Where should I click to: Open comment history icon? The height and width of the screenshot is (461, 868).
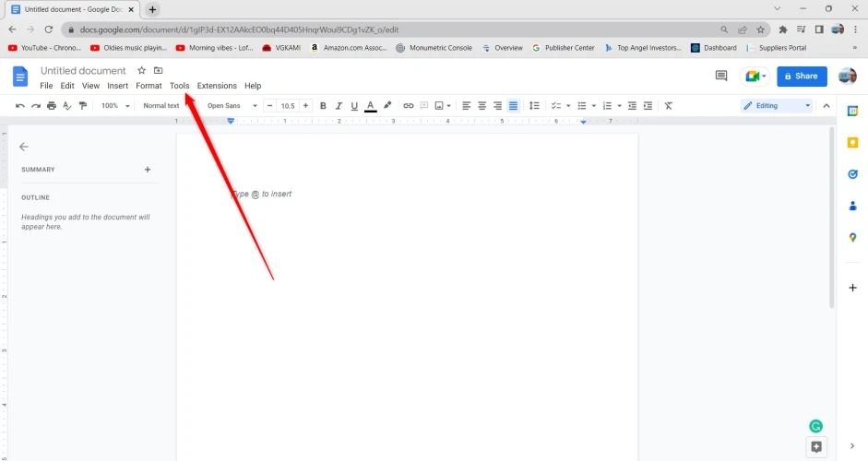721,77
